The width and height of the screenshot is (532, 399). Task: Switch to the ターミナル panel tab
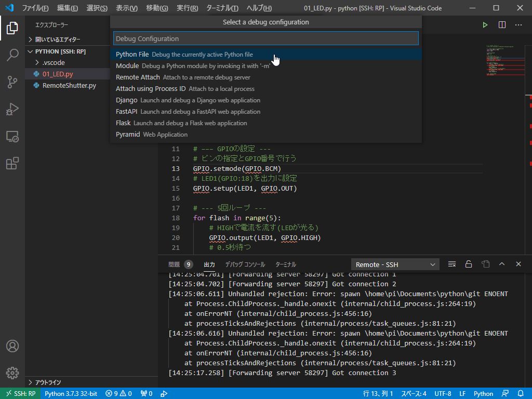(x=285, y=264)
